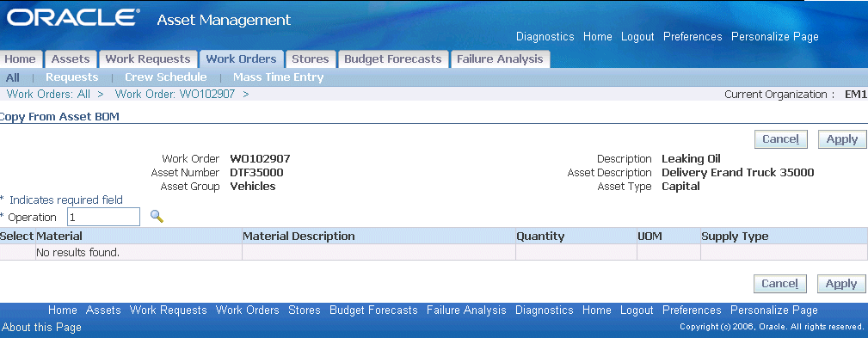Click the bottom Cancel button

[779, 284]
